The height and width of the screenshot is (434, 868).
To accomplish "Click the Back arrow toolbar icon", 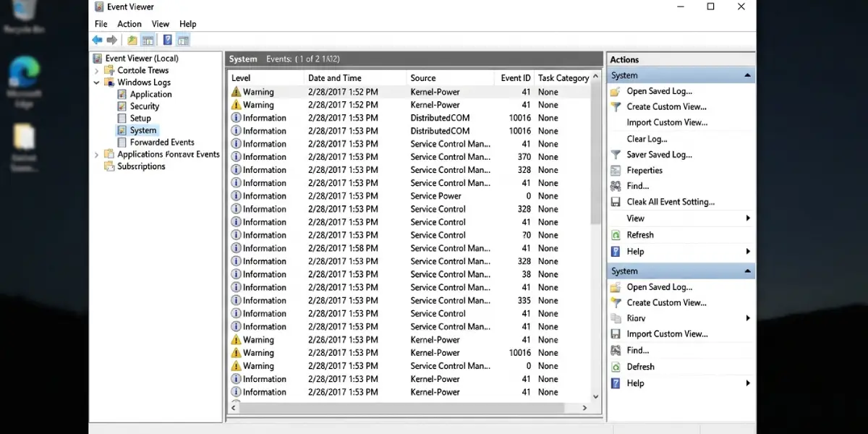I will click(97, 41).
